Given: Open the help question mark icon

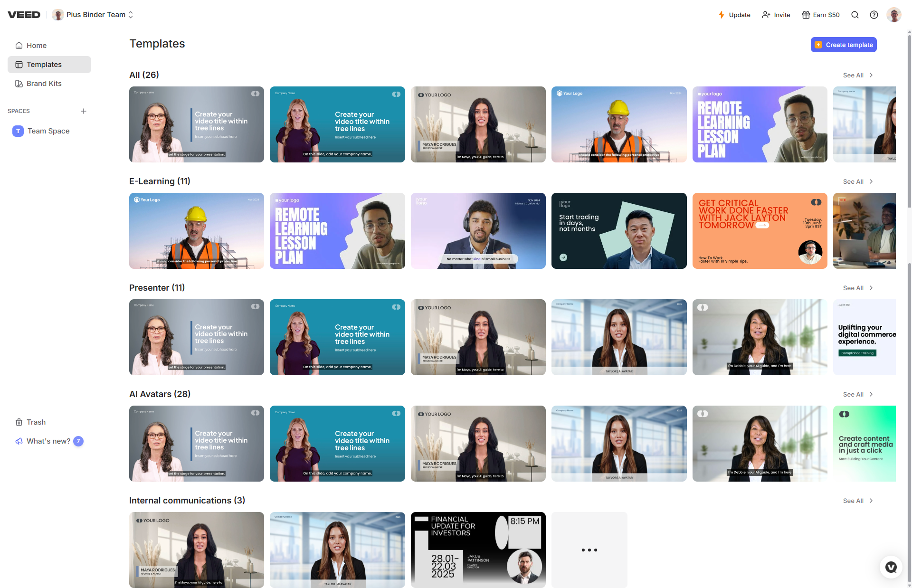Looking at the screenshot, I should 874,15.
